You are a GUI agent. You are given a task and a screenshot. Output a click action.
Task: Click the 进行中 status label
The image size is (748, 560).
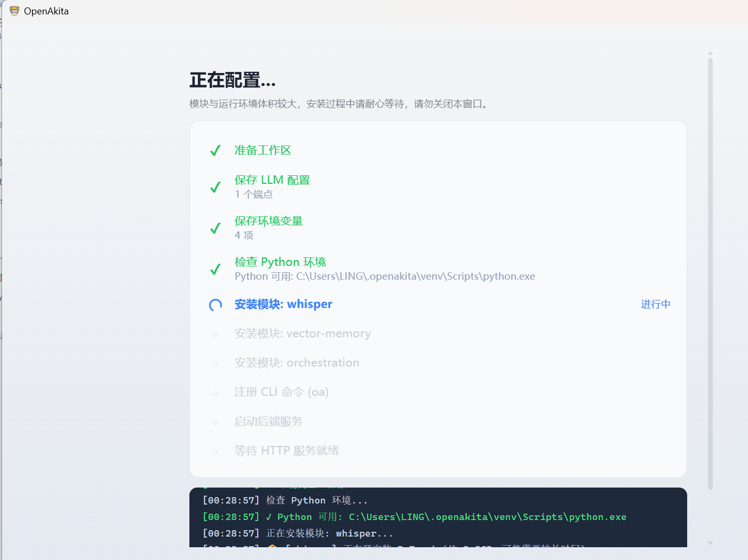[655, 304]
